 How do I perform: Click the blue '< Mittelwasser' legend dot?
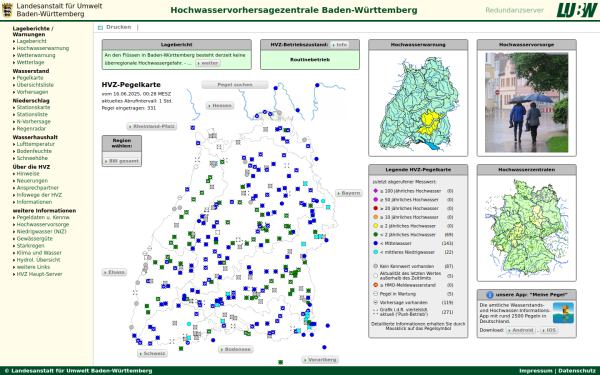click(375, 243)
